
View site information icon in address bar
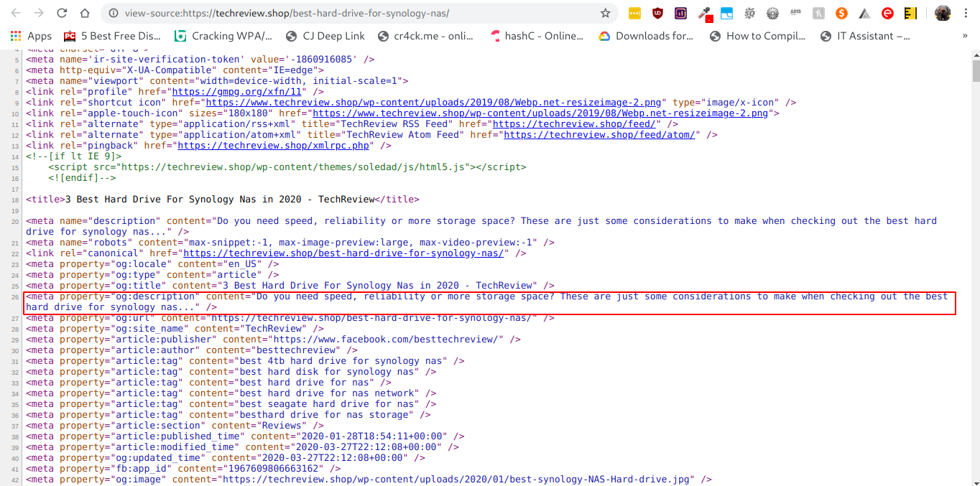pyautogui.click(x=113, y=13)
